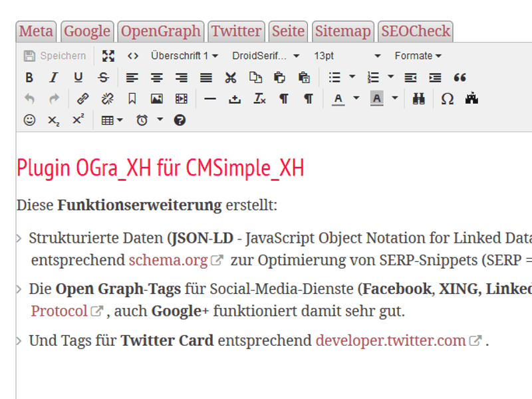Open the 13pt font size dropdown

tap(347, 56)
